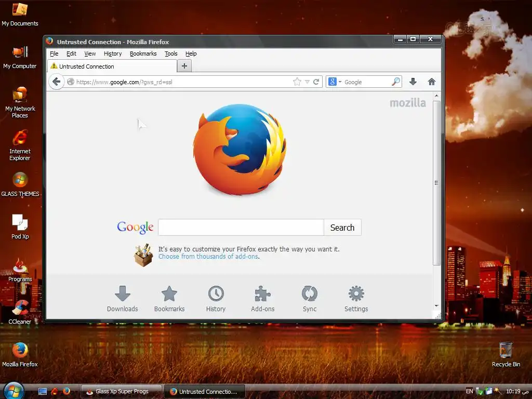Open the toolbar downloads arrow icon
This screenshot has height=399, width=532.
(413, 82)
